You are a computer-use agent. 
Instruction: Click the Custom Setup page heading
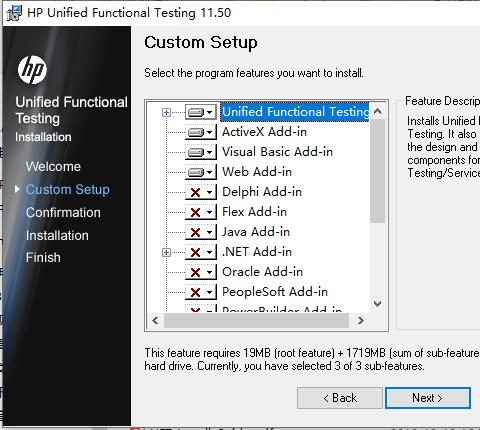pos(201,43)
